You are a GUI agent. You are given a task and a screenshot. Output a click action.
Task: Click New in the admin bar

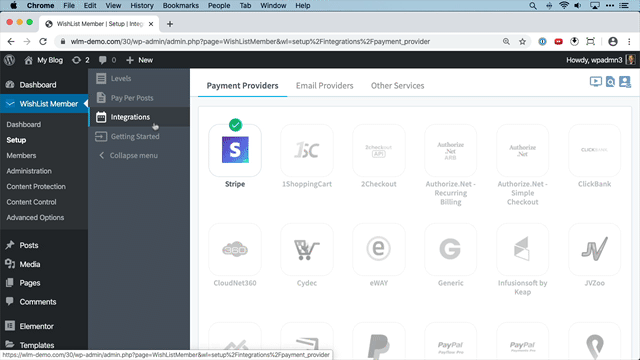140,60
